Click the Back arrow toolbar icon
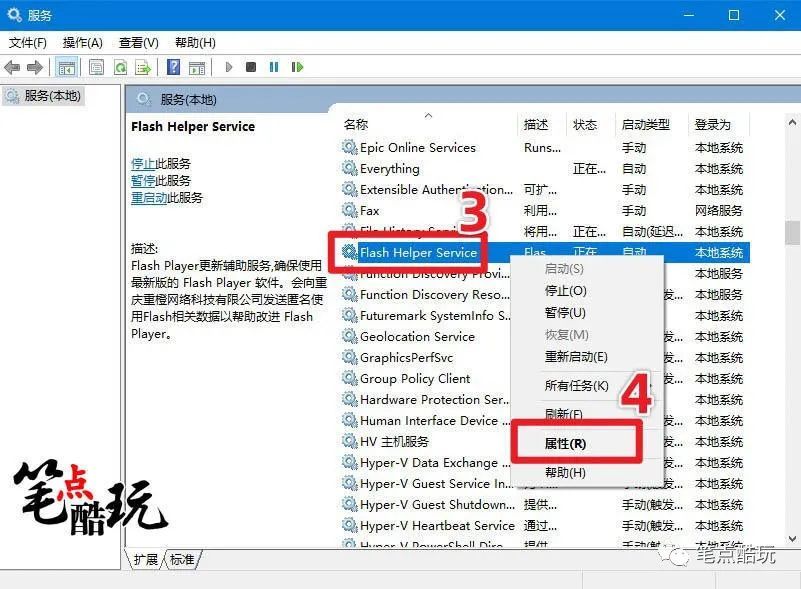Screen dimensions: 801x589 (12, 67)
